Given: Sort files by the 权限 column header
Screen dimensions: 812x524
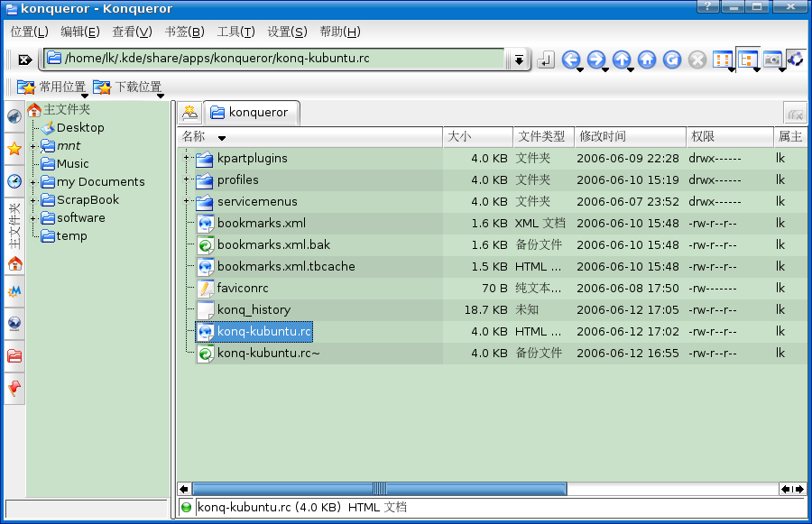Looking at the screenshot, I should [730, 137].
